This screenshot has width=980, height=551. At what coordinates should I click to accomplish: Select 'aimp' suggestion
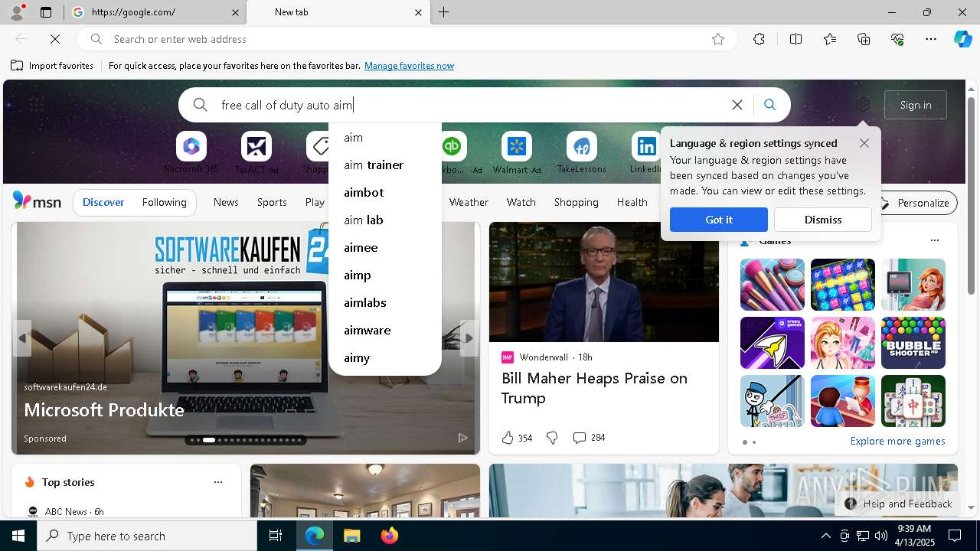[x=385, y=275]
